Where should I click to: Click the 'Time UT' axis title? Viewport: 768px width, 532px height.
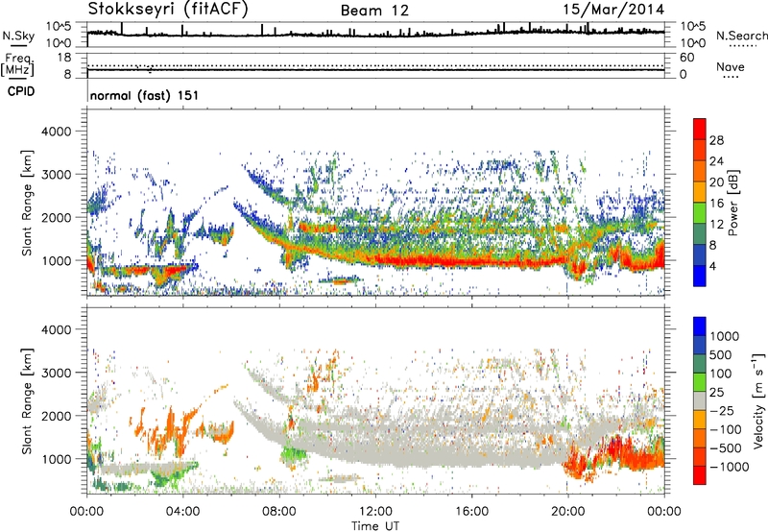point(375,526)
